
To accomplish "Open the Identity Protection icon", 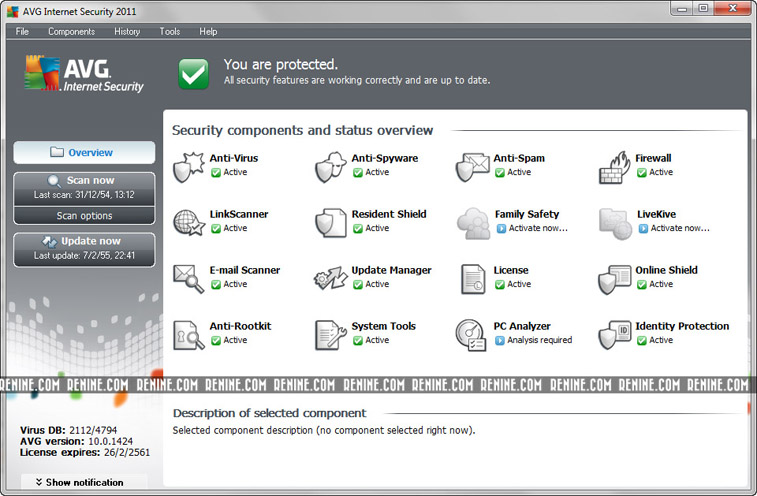I will pos(615,335).
